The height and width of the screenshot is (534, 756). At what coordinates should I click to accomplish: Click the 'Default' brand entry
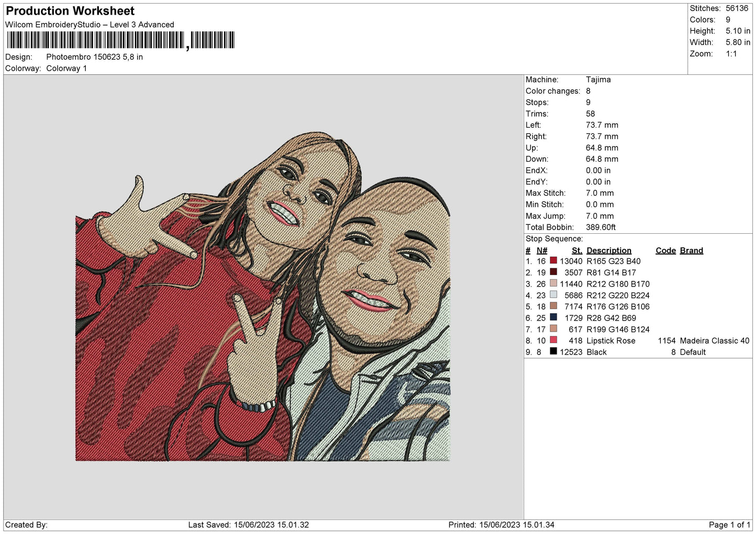pos(693,353)
